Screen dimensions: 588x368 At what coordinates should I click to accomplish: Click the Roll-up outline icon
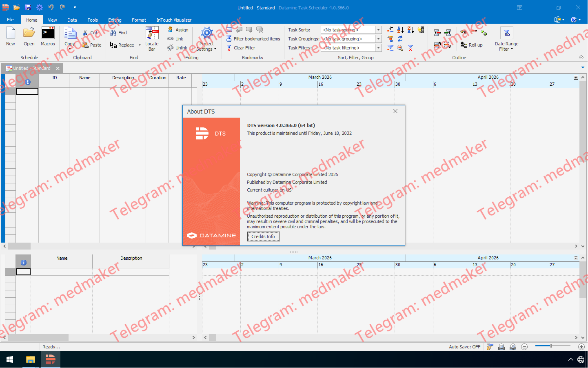[x=464, y=45]
